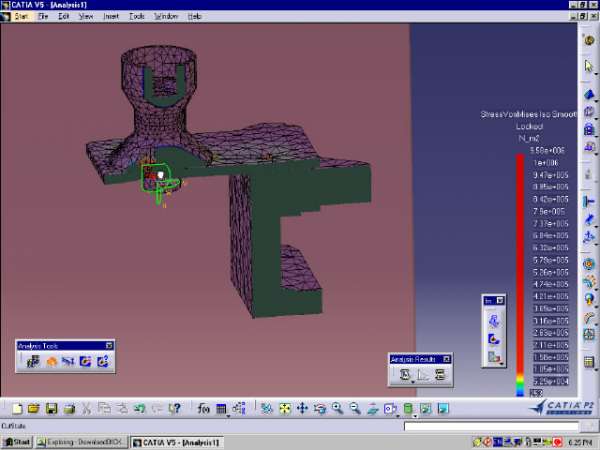Click the green cylinder render style icon
This screenshot has height=450, width=600.
(x=408, y=409)
